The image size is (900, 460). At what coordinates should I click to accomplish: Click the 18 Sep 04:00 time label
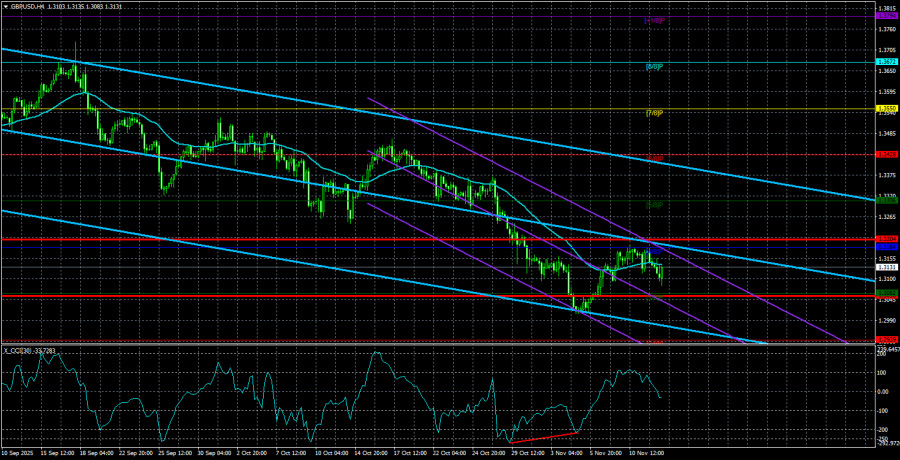[97, 454]
